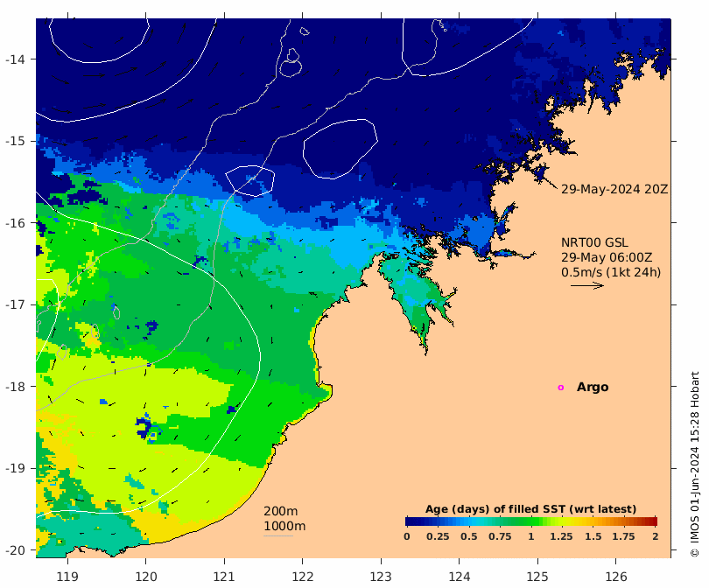
Task: Click the 0.5m/s scale reference arrow
Action: [x=587, y=285]
